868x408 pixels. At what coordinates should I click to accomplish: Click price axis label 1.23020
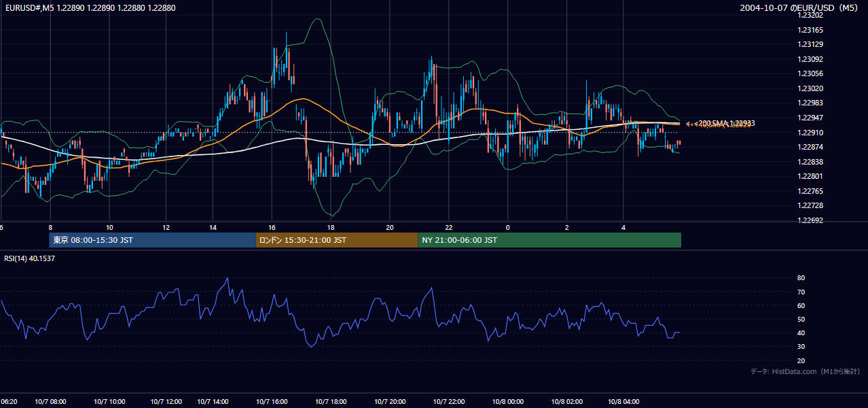[810, 88]
